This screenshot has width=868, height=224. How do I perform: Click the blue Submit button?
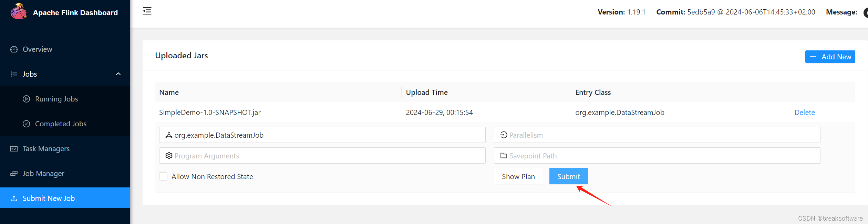pos(568,176)
